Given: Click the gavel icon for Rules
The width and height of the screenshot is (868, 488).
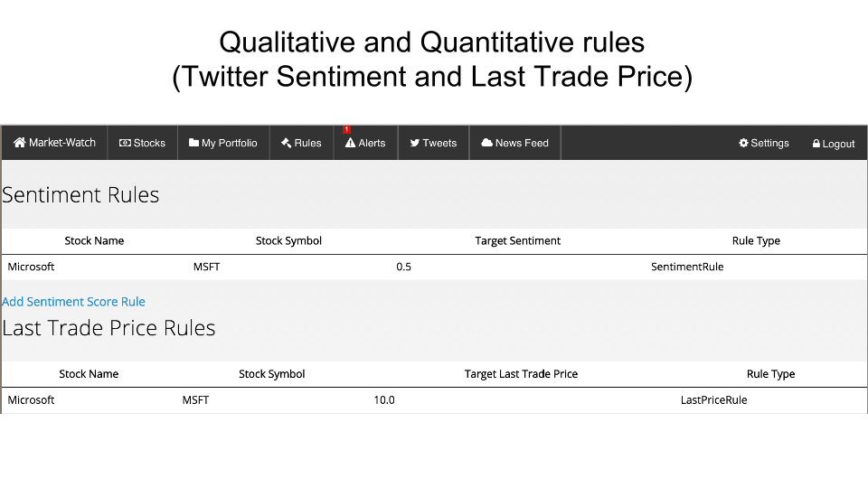Looking at the screenshot, I should tap(286, 143).
